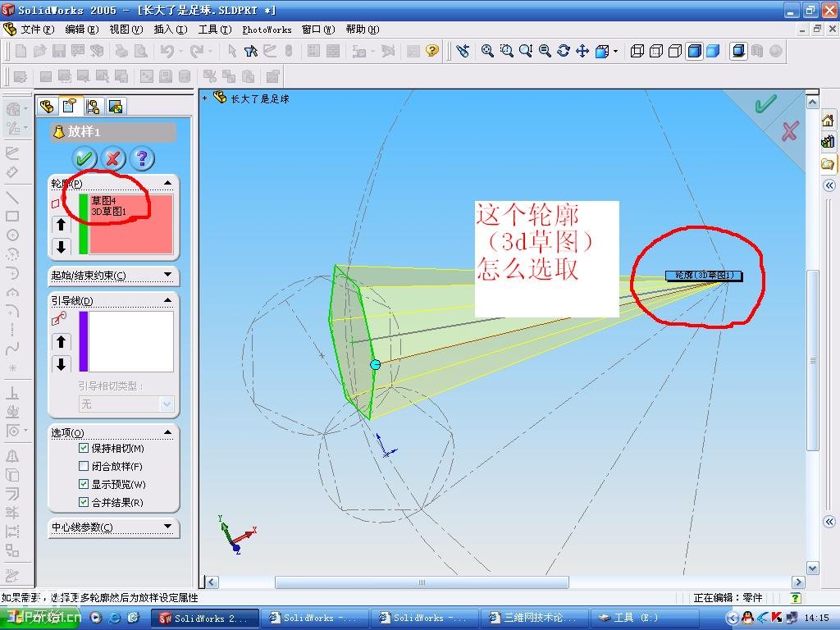The height and width of the screenshot is (630, 840).
Task: Click the Zoom to Fit magnifier icon
Action: click(x=487, y=51)
